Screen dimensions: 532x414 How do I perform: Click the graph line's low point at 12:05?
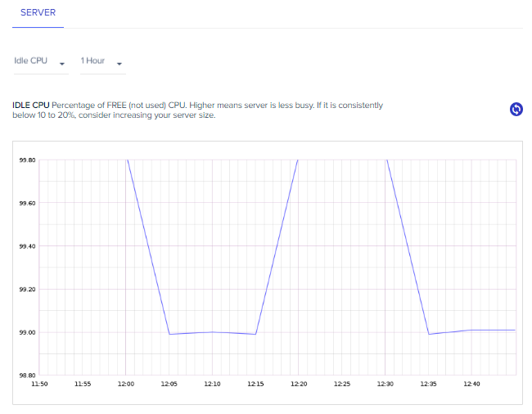click(169, 335)
